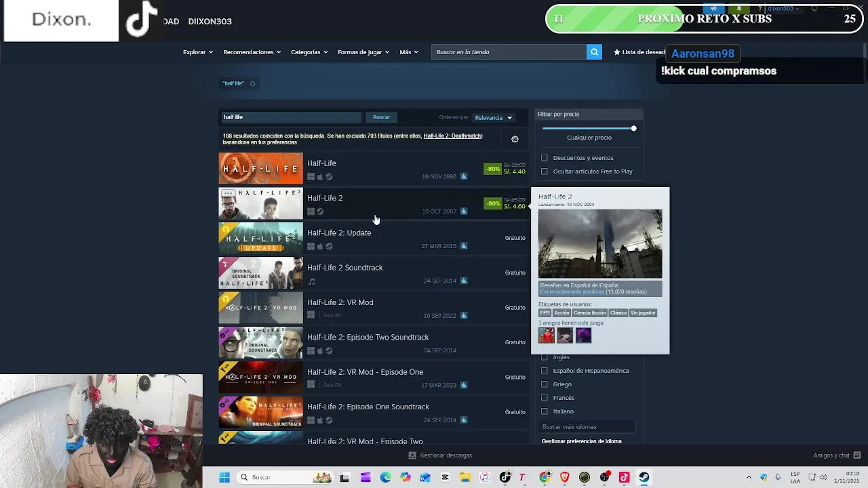Click the store search magnifier button

594,52
